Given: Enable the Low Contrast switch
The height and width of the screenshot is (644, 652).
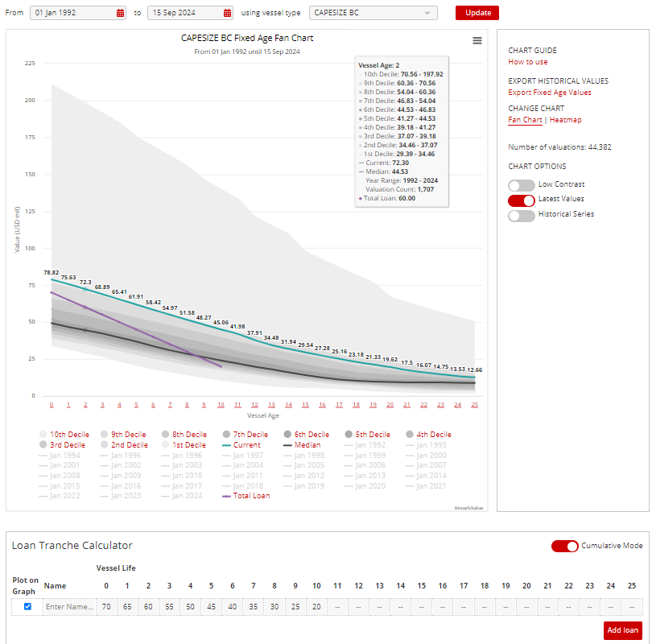Looking at the screenshot, I should 522,185.
